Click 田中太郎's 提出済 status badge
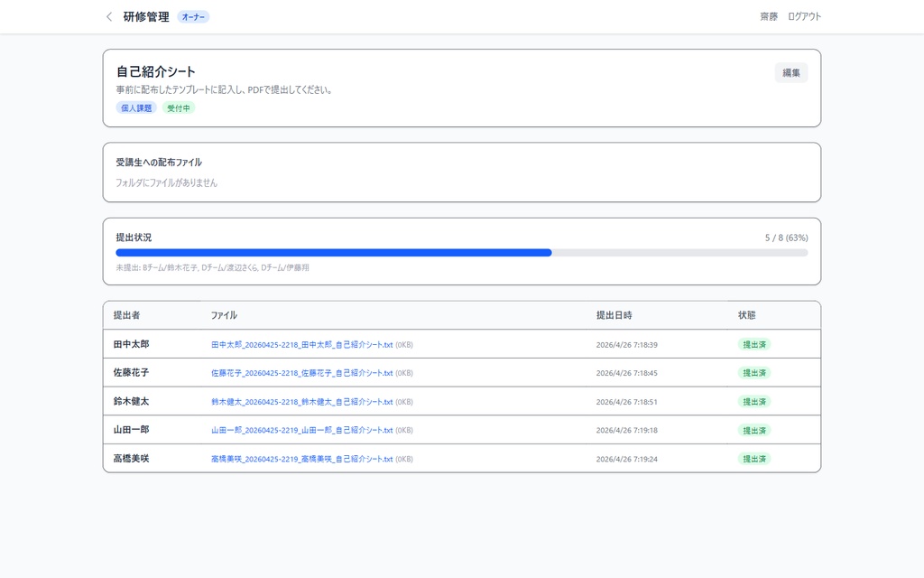 (x=754, y=344)
